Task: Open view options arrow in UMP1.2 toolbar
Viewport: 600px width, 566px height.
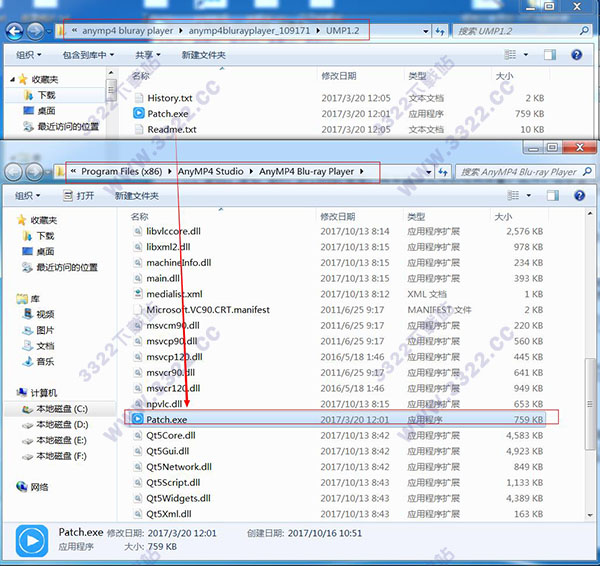Action: point(526,55)
